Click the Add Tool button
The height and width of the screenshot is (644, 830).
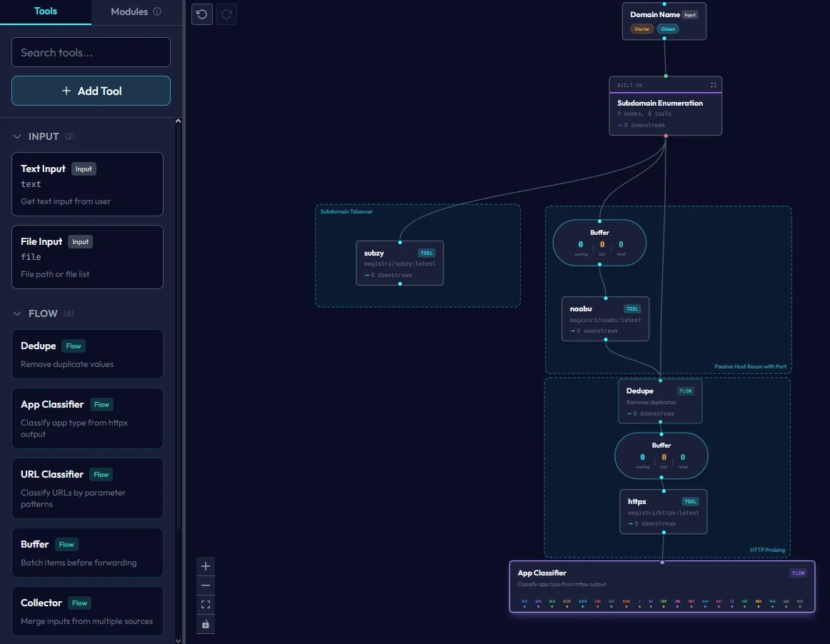pyautogui.click(x=91, y=91)
